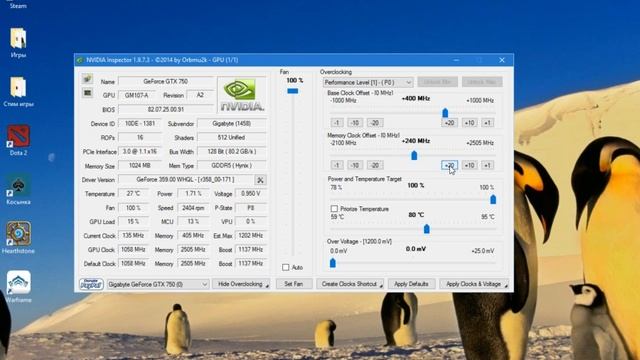Open the Косынка solitaire shortcut
Image resolution: width=640 pixels, height=360 pixels.
click(18, 189)
